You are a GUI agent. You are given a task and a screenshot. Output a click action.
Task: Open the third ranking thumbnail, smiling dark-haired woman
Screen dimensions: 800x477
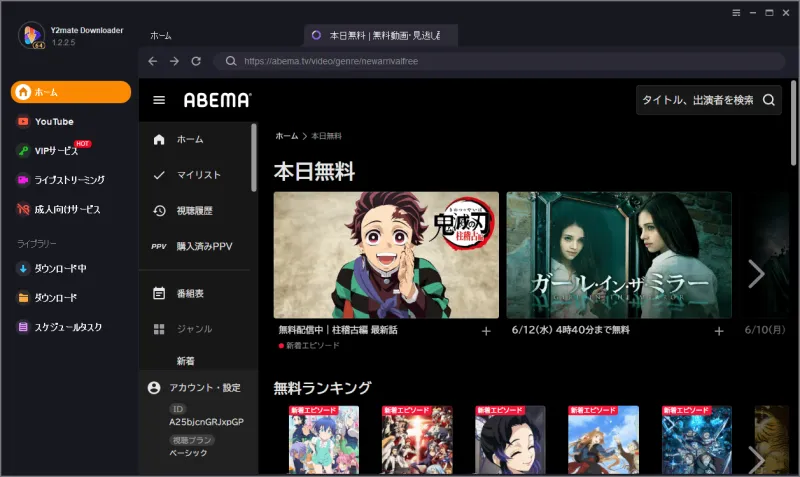pos(510,440)
